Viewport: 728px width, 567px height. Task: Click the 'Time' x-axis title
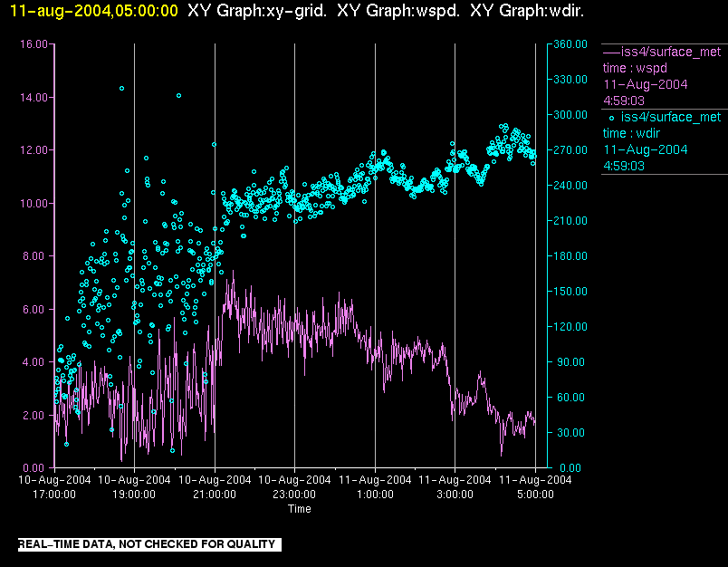click(x=300, y=509)
